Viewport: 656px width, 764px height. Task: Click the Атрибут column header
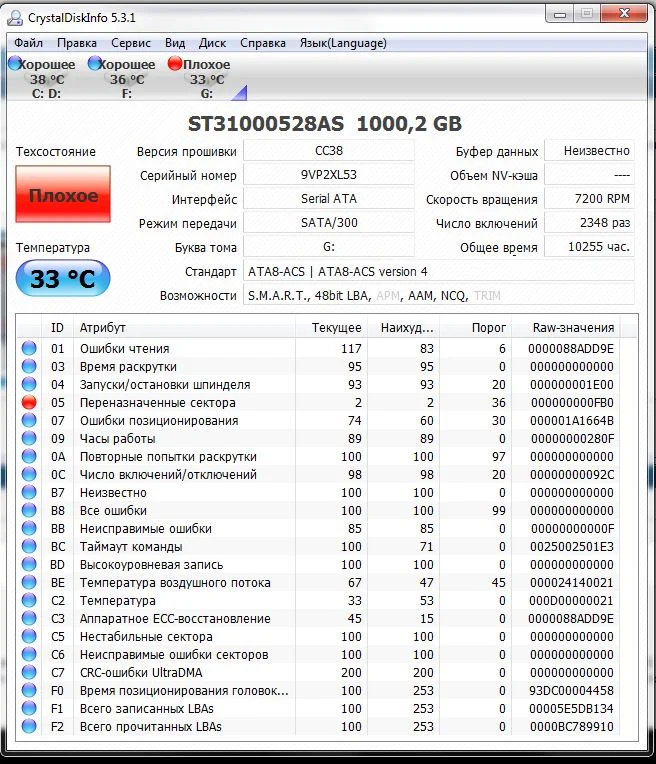coord(185,327)
